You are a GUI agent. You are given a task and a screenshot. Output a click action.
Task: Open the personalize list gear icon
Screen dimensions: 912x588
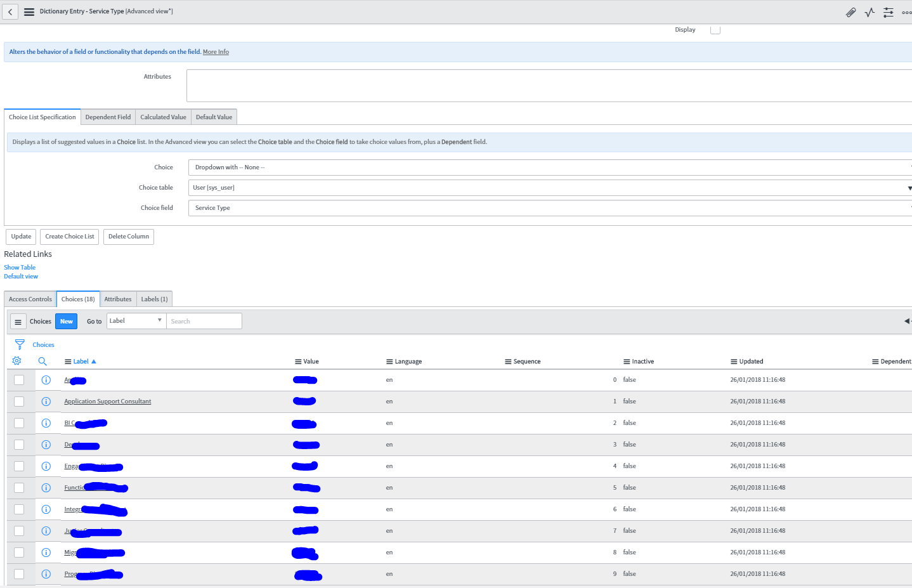pos(17,361)
